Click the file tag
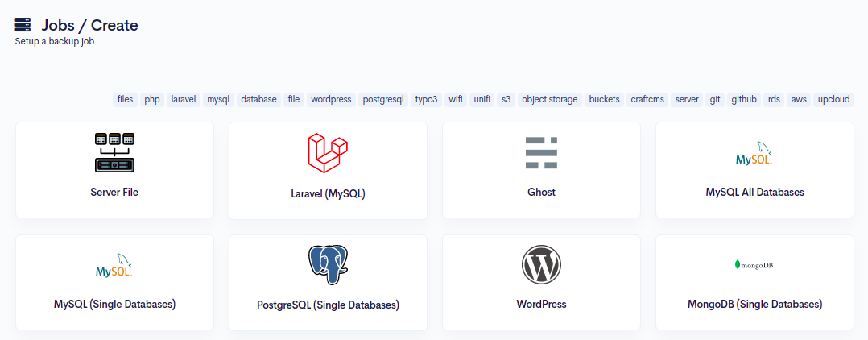 pos(294,100)
